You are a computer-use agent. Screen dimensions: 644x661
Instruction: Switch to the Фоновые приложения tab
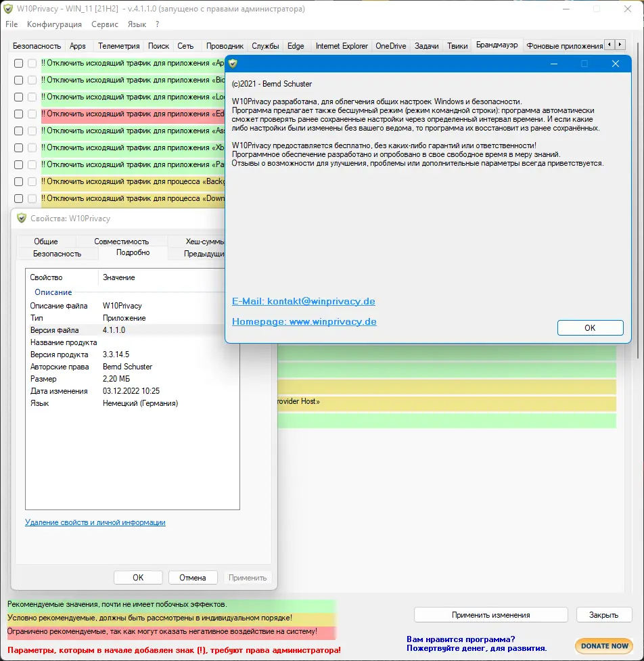(x=564, y=46)
